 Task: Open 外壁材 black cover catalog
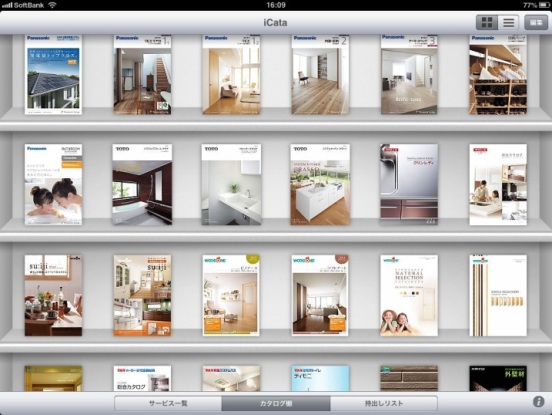click(x=498, y=378)
